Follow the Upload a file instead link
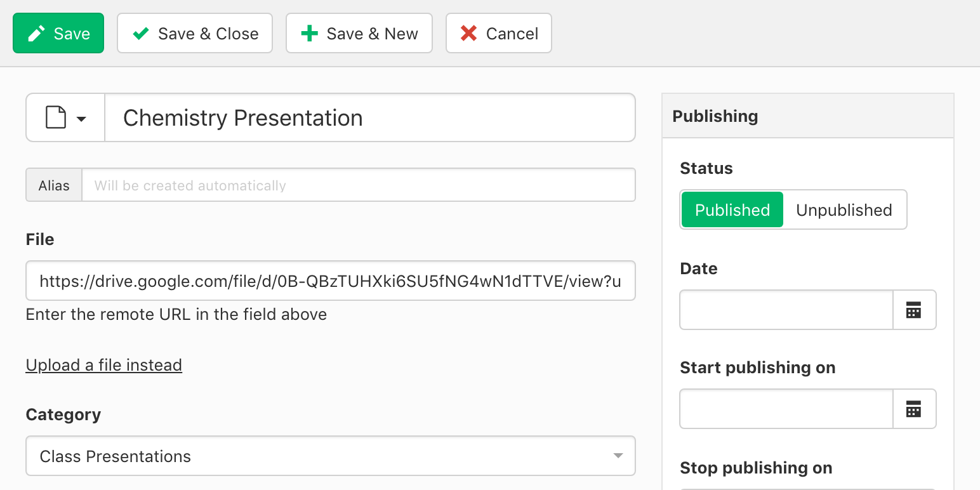 pyautogui.click(x=104, y=365)
